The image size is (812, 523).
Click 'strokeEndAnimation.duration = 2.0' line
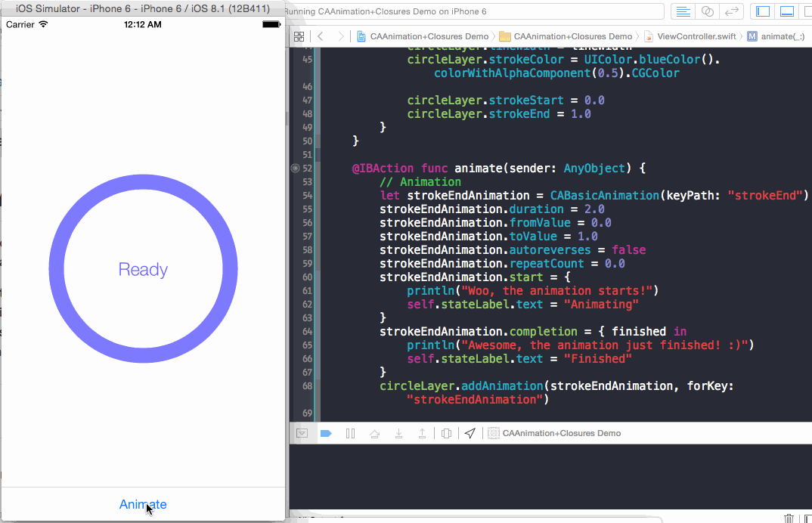pyautogui.click(x=492, y=209)
